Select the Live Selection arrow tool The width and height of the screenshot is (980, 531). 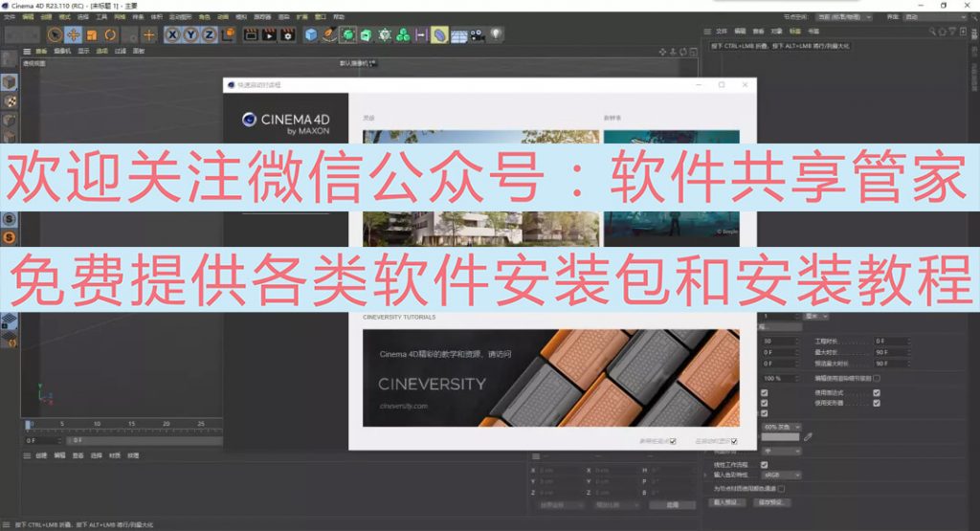point(55,35)
